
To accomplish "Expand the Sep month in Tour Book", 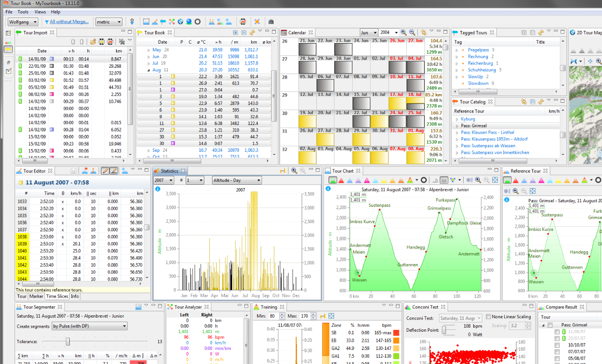I will pyautogui.click(x=149, y=150).
